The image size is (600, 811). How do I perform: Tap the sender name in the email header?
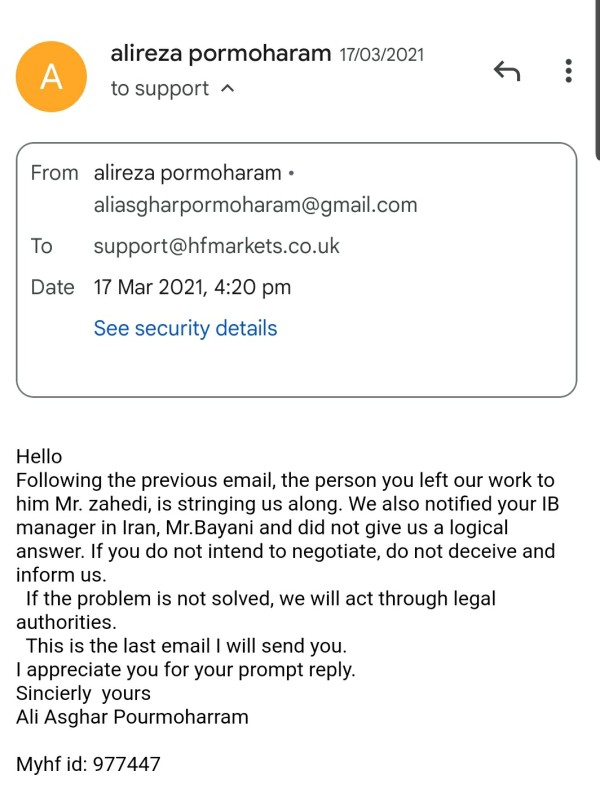click(x=221, y=53)
